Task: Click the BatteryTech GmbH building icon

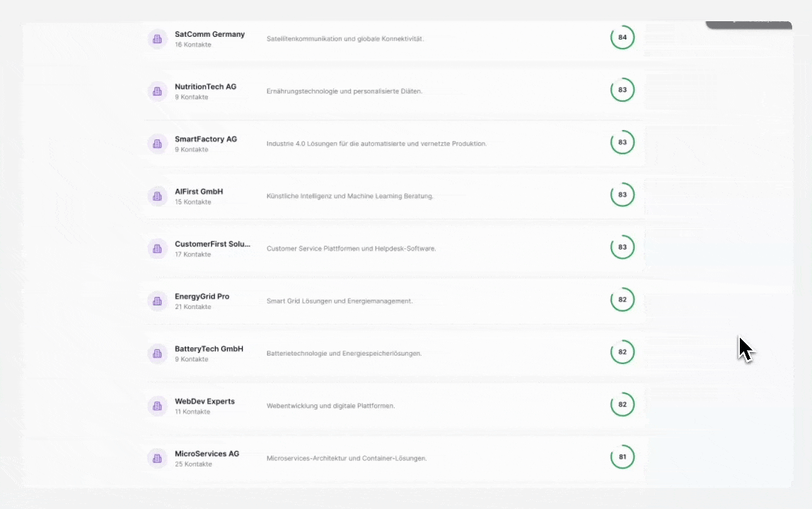Action: click(157, 353)
